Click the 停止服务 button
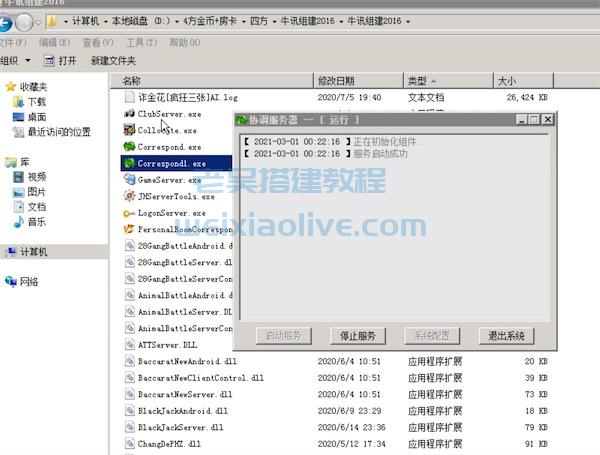Screen dimensions: 600x455 click(358, 336)
